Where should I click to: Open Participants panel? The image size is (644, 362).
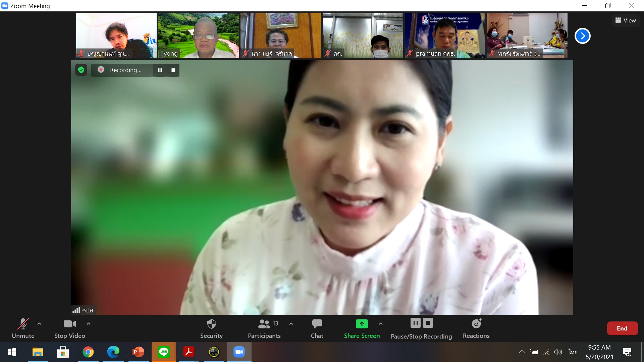pos(264,328)
